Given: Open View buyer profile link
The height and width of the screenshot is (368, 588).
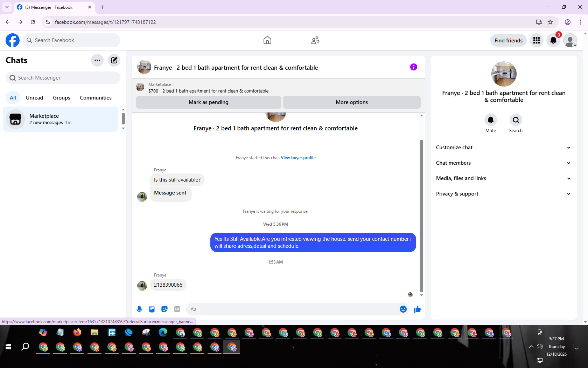Looking at the screenshot, I should point(298,158).
